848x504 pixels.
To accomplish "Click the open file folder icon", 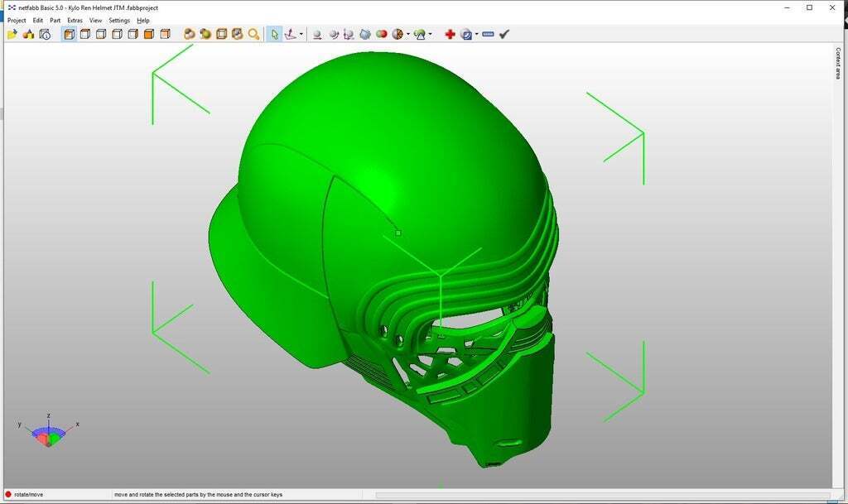I will [x=12, y=34].
